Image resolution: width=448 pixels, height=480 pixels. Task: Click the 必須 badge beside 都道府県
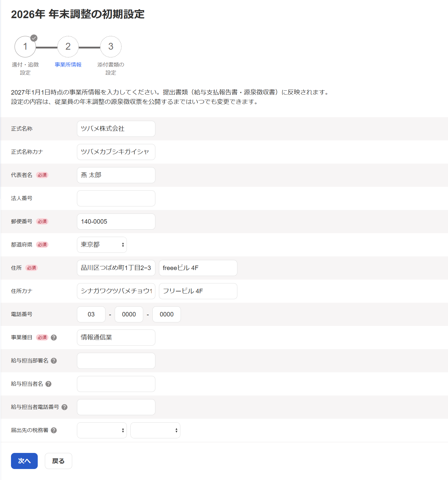click(x=42, y=245)
